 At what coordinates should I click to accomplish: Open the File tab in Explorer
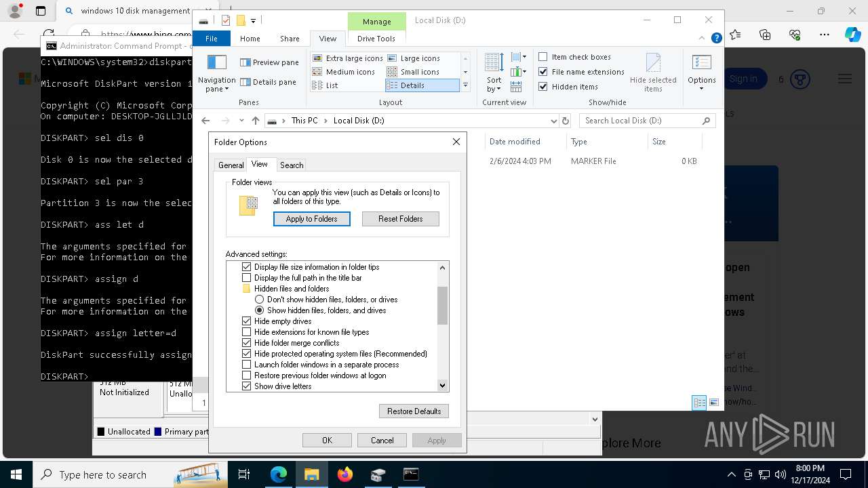[x=212, y=39]
